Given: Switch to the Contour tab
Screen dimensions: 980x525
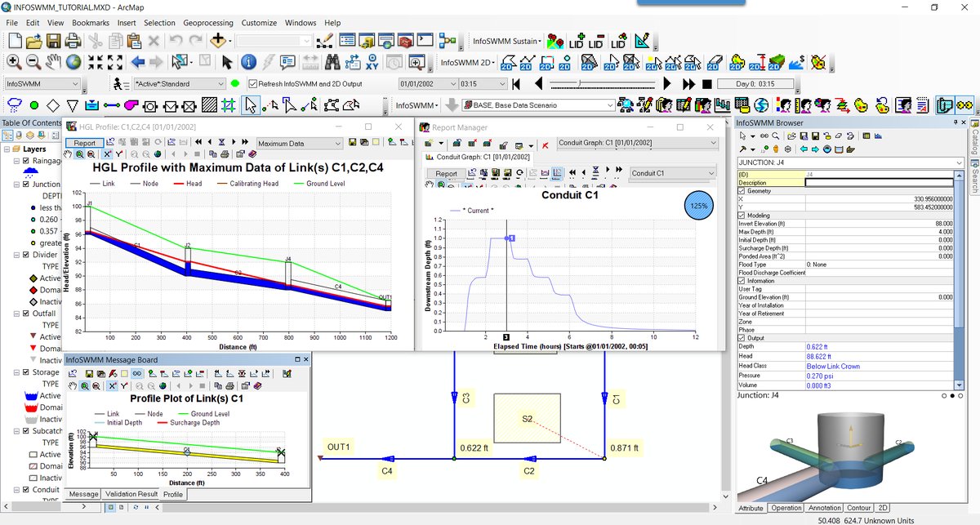Looking at the screenshot, I should 858,508.
